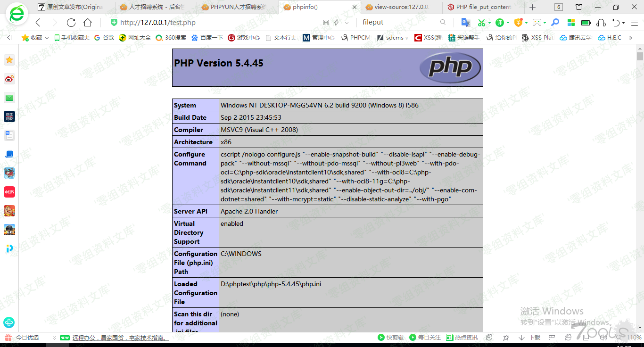This screenshot has width=644, height=347.
Task: Expand the undo-close-tab dropdown arrow
Action: (x=623, y=23)
